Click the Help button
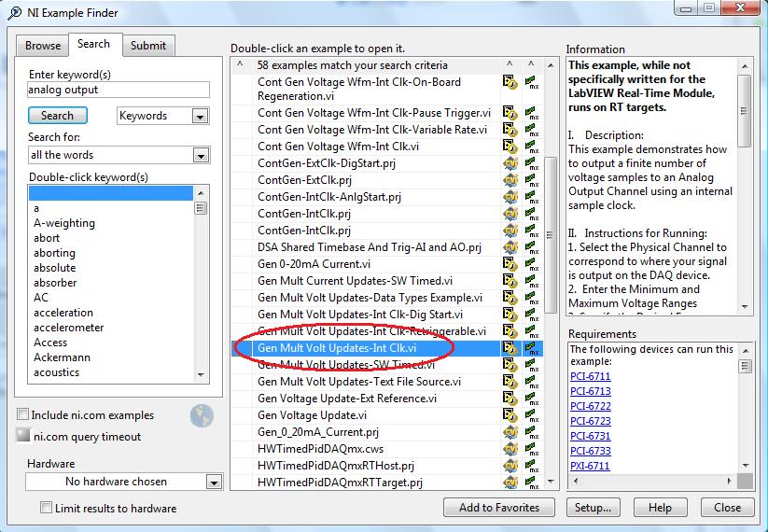Viewport: 768px width, 532px height. tap(660, 508)
